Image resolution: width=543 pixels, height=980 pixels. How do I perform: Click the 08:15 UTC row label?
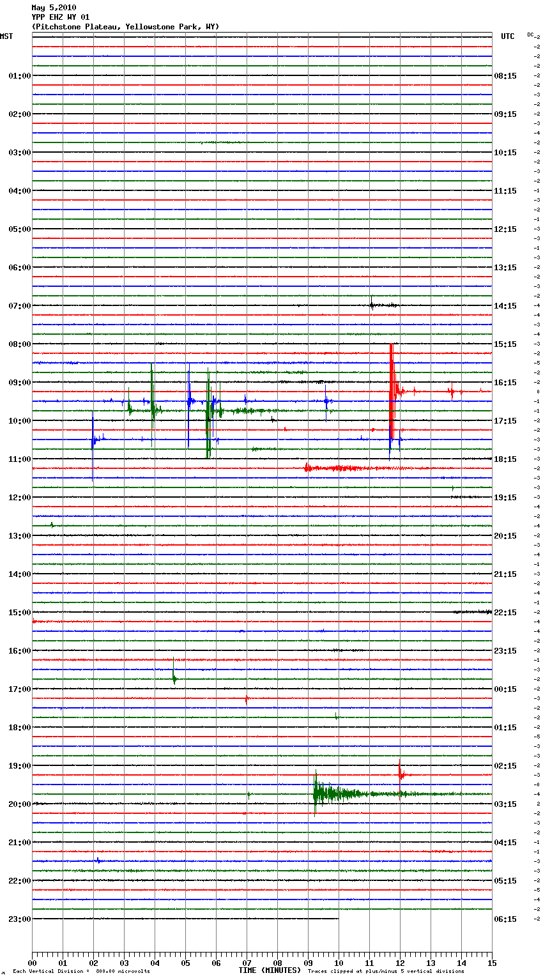coord(505,76)
